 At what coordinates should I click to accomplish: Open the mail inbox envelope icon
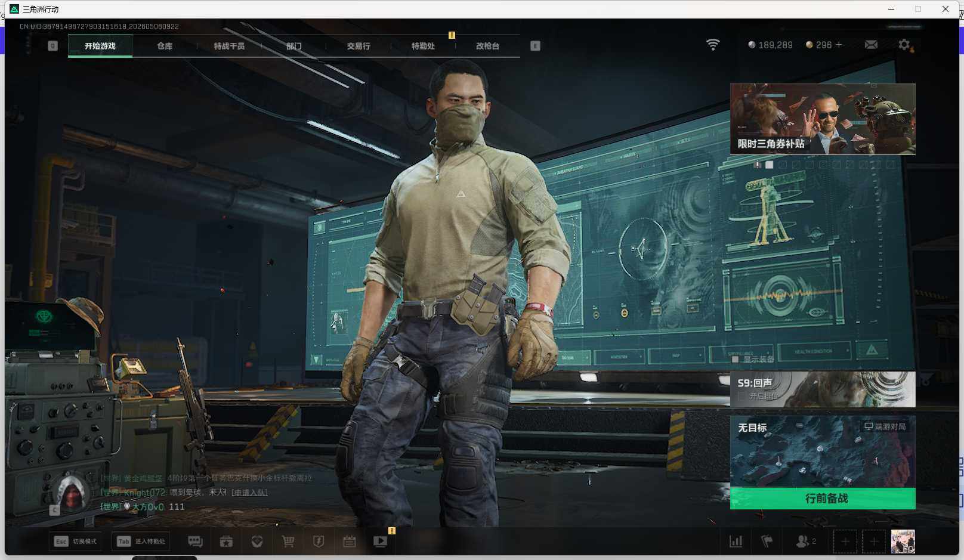(x=871, y=45)
